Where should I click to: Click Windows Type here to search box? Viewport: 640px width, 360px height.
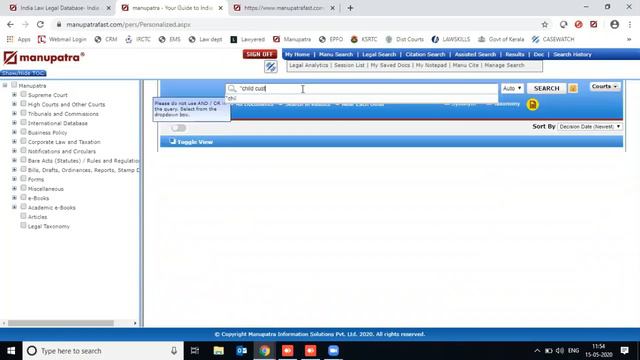click(103, 351)
